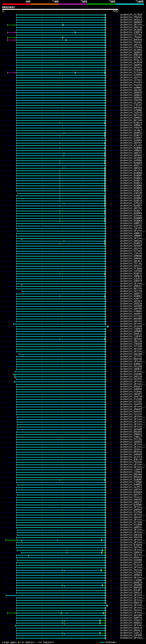Viewport: 146px width, 644px height.
Task: Open hit UniRef100_Q6DN26
Action: coord(131,22)
